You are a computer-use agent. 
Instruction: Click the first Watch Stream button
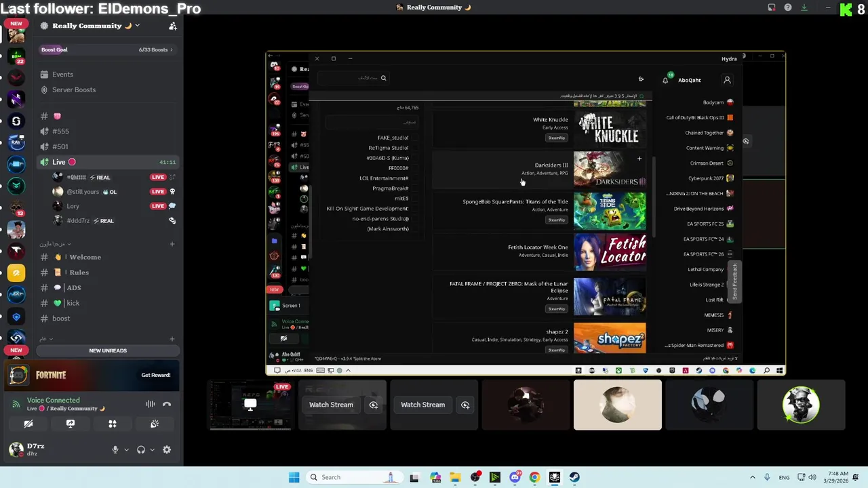pyautogui.click(x=331, y=405)
